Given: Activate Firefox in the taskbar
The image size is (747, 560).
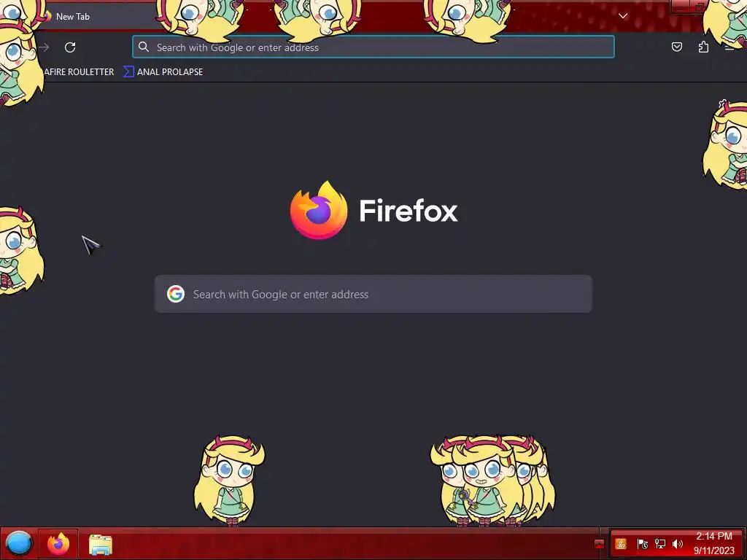Looking at the screenshot, I should point(58,543).
